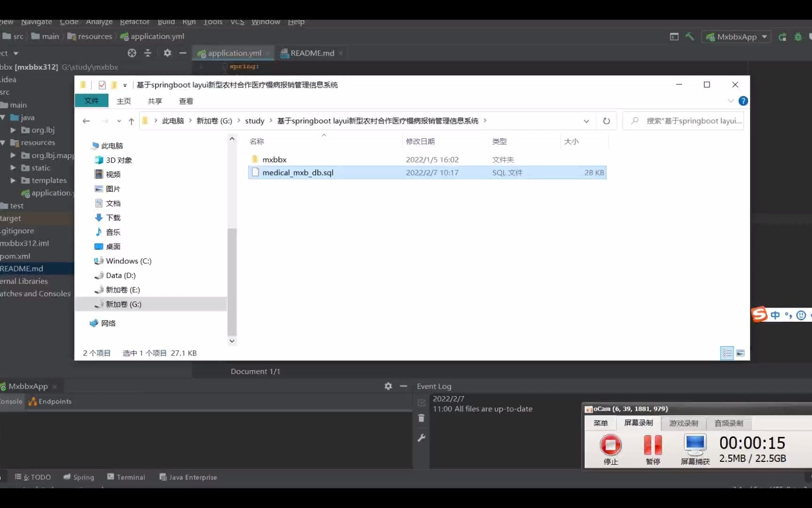The height and width of the screenshot is (508, 812).
Task: Pause oCam recording
Action: 653,445
